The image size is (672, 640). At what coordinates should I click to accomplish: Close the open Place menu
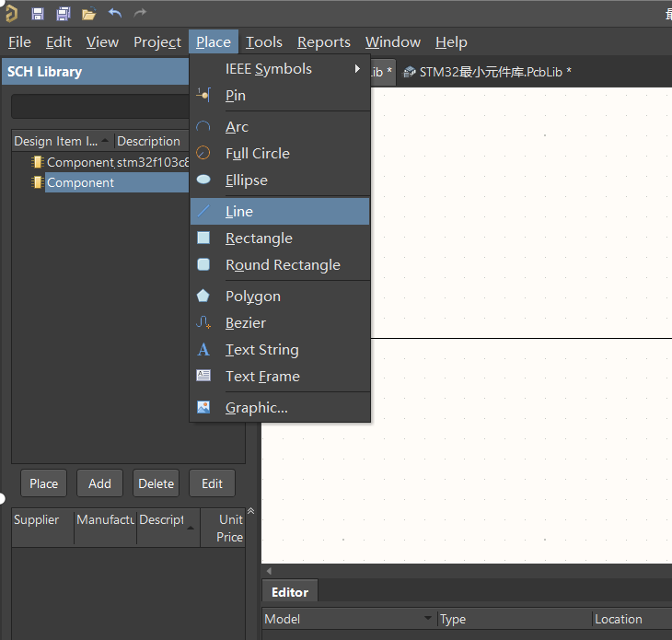pos(214,42)
